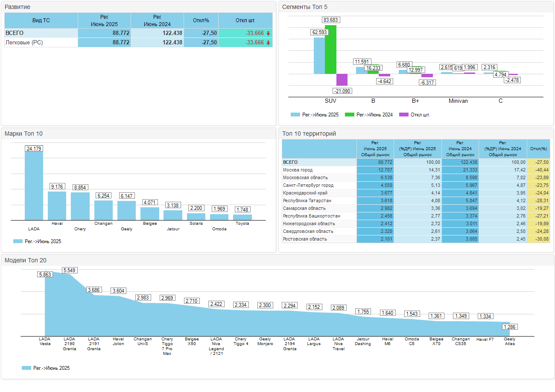Image resolution: width=555 pixels, height=392 pixels.
Task: Click the Jetour bar labeled 3.138
Action: coord(173,215)
